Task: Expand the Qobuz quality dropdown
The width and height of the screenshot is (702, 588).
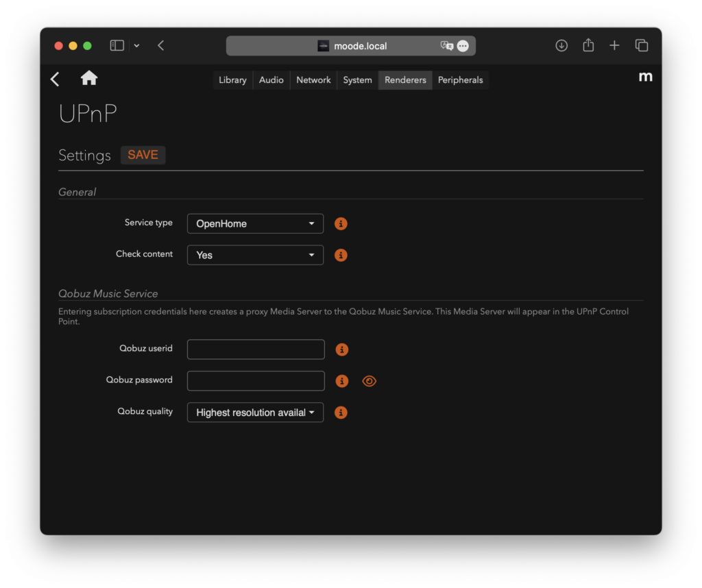Action: pyautogui.click(x=255, y=413)
